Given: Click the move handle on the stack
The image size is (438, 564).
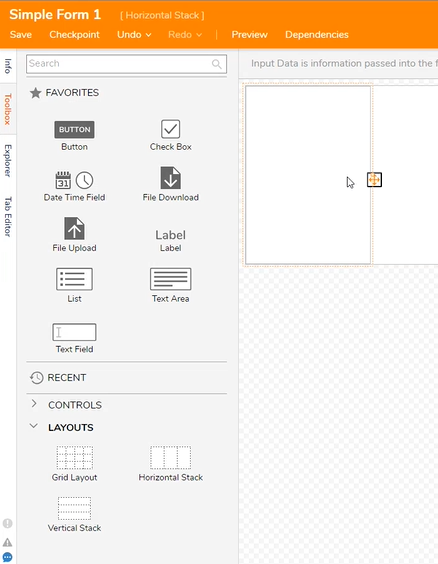Looking at the screenshot, I should (374, 179).
